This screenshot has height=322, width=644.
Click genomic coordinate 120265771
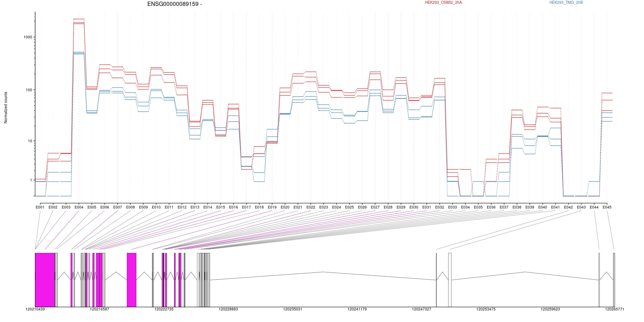pos(614,309)
